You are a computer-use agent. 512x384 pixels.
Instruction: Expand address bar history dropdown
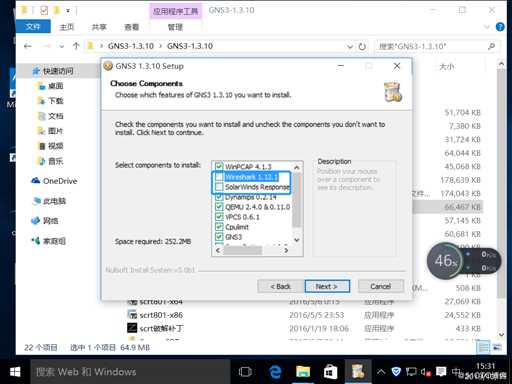point(350,47)
